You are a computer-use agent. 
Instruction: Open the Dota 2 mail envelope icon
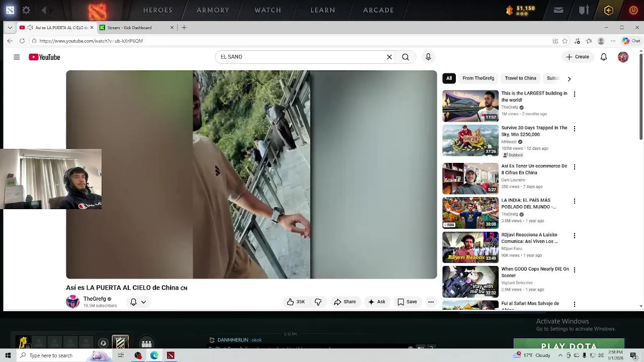pyautogui.click(x=558, y=10)
